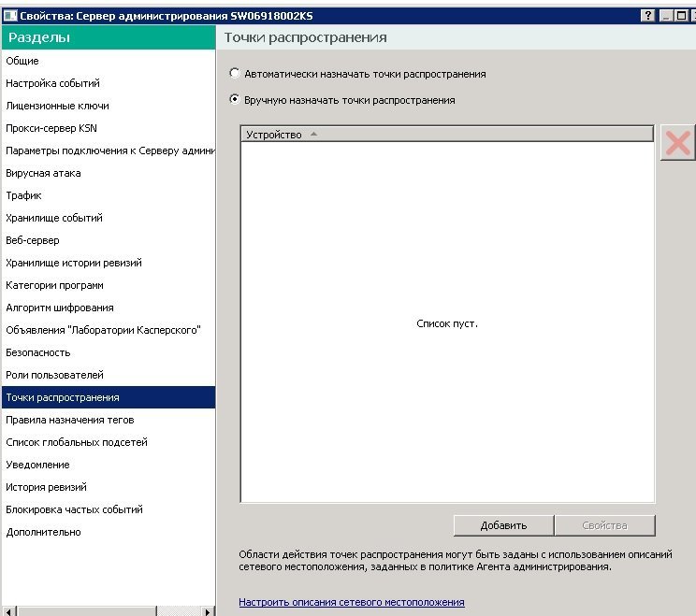
Task: Open the 'Уведомление' section
Action: click(x=109, y=465)
